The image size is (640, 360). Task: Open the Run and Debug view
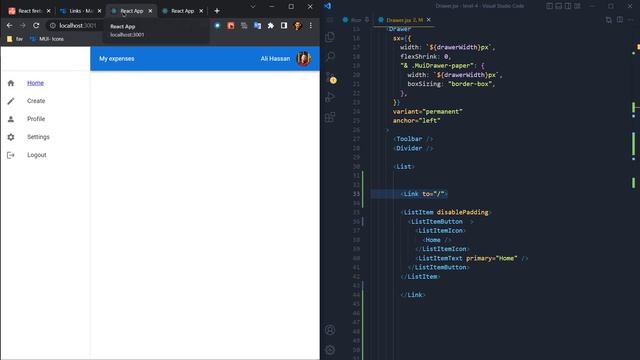[x=330, y=97]
